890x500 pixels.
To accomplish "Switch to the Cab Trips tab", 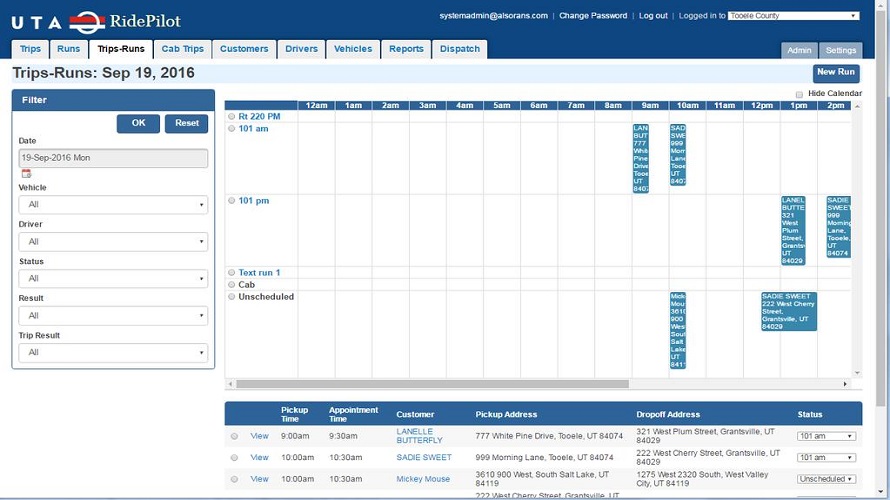I will (x=182, y=49).
